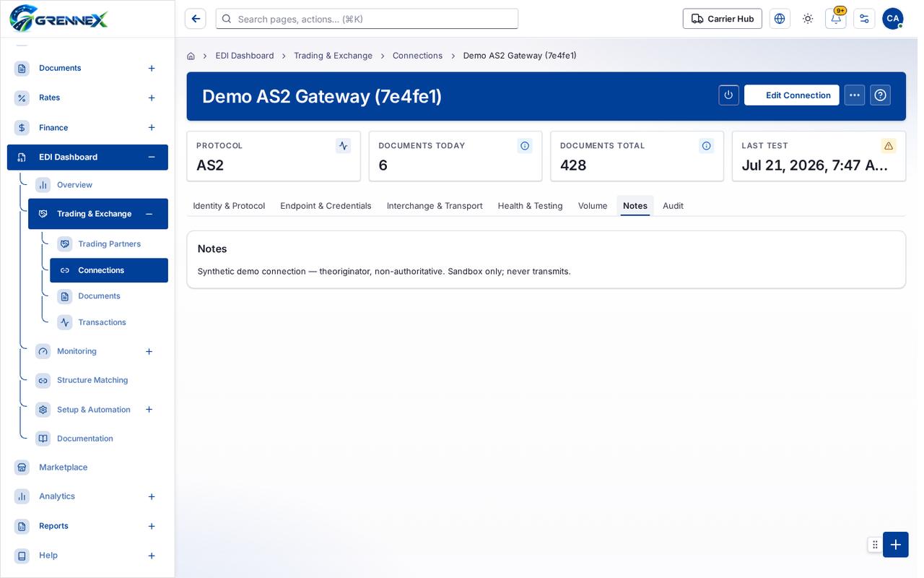Click the Documents Today info icon

coord(525,146)
